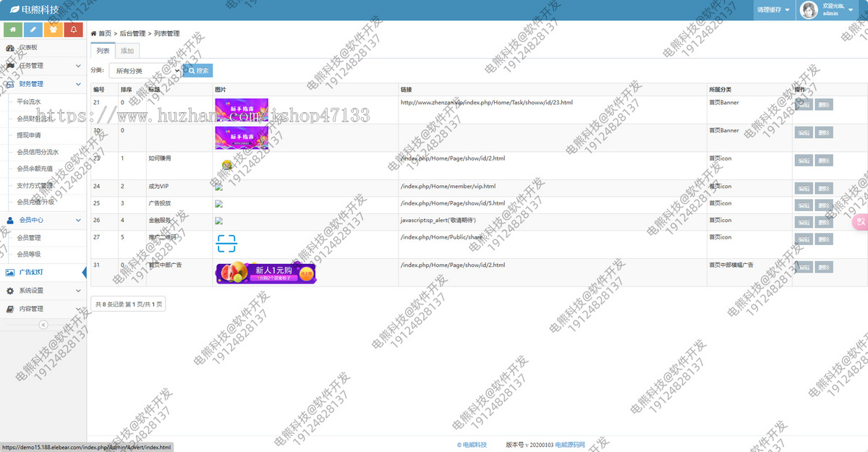Click 删除 for 广告投放 row
868x452 pixels.
point(824,205)
